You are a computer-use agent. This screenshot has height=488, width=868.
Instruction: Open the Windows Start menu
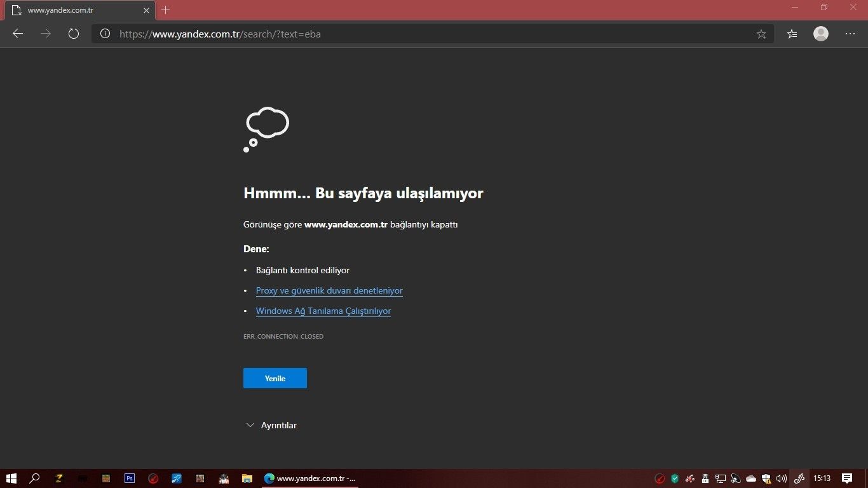[x=11, y=478]
